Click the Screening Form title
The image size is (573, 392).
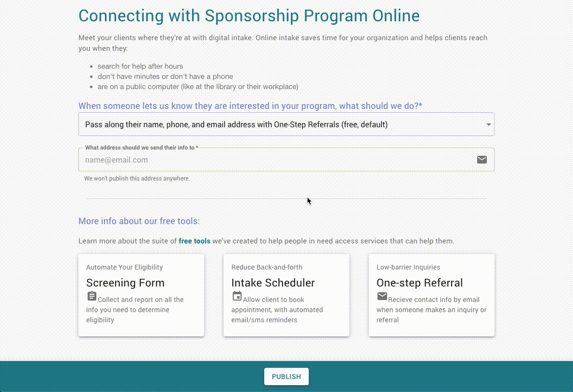coord(125,283)
